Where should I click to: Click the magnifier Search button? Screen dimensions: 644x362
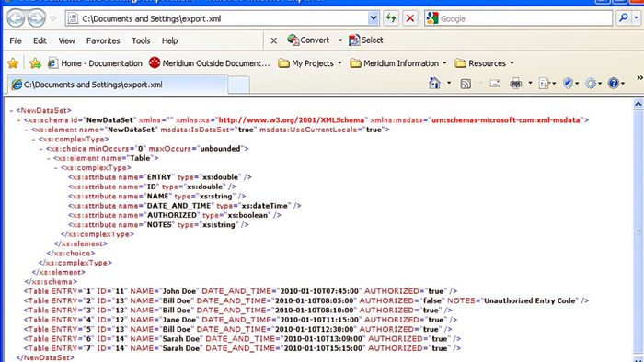coord(624,18)
